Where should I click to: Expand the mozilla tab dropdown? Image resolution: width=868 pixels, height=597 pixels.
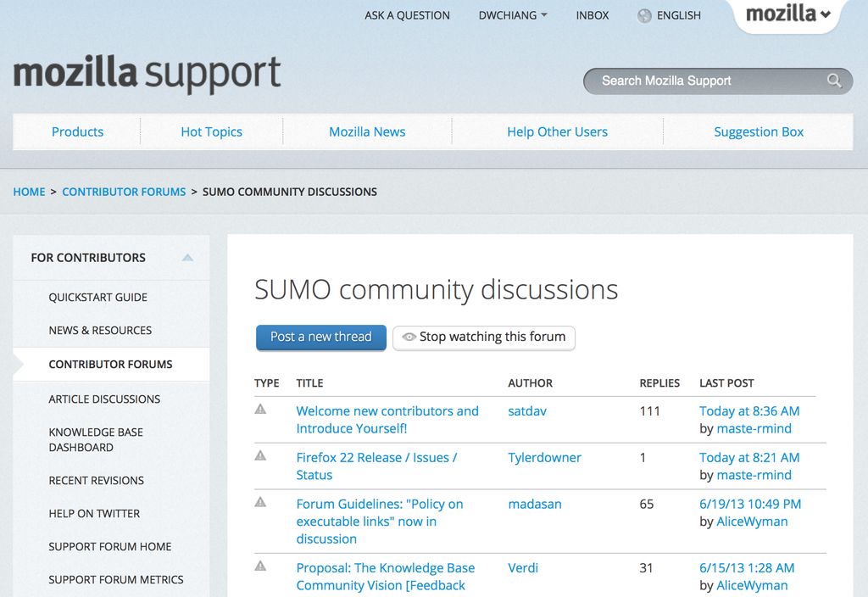[787, 14]
